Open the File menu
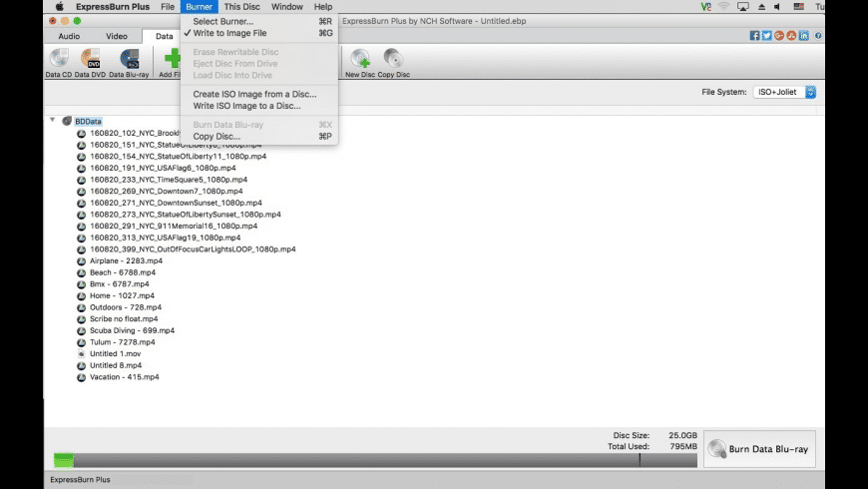 (x=168, y=7)
